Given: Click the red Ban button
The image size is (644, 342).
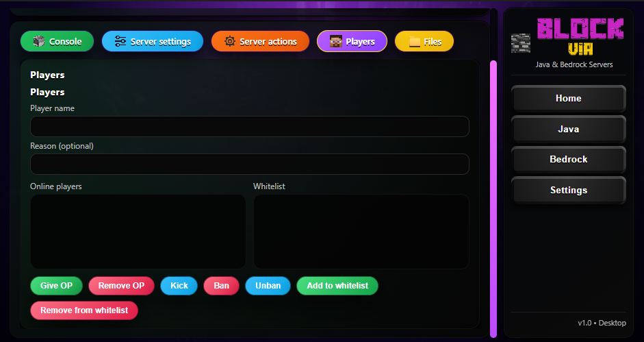Looking at the screenshot, I should pyautogui.click(x=221, y=286).
